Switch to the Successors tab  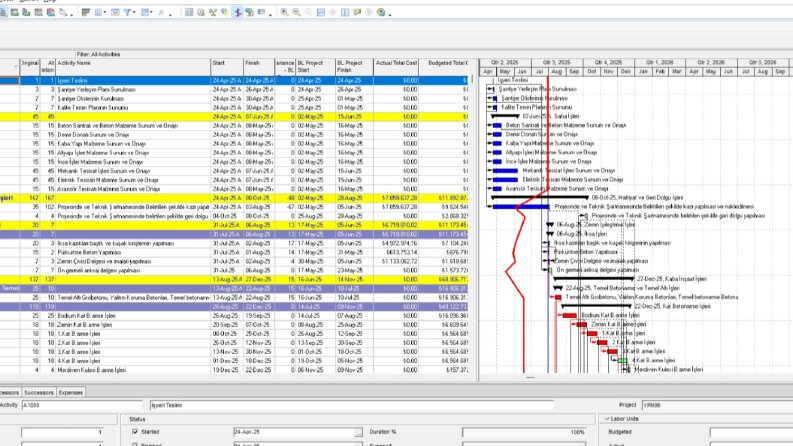click(38, 392)
